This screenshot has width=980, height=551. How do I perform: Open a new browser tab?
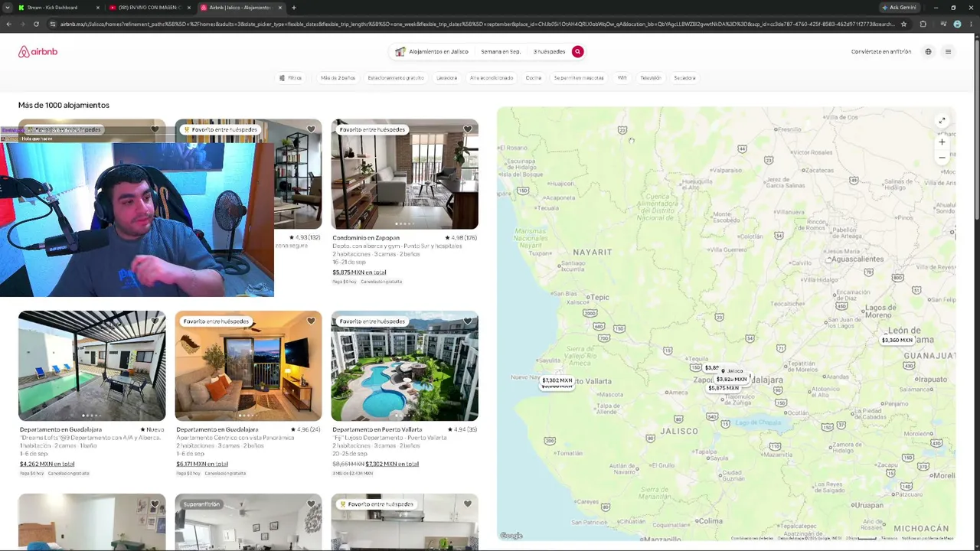point(293,8)
